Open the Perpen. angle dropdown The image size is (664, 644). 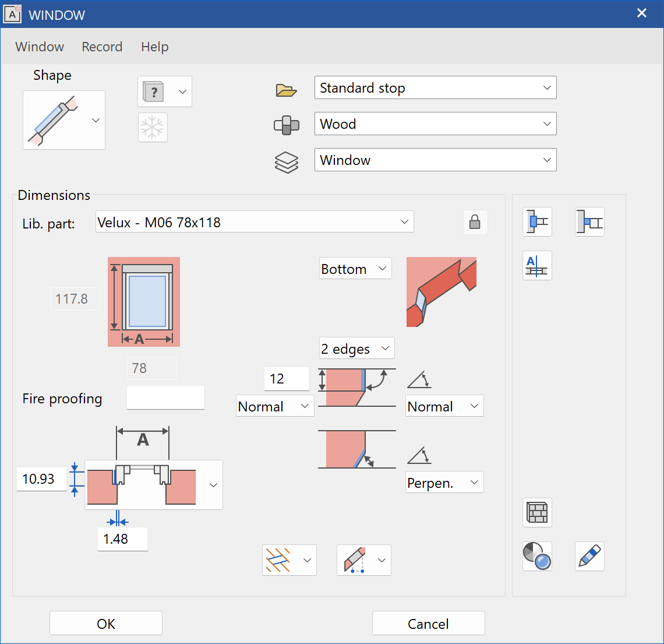tap(444, 482)
